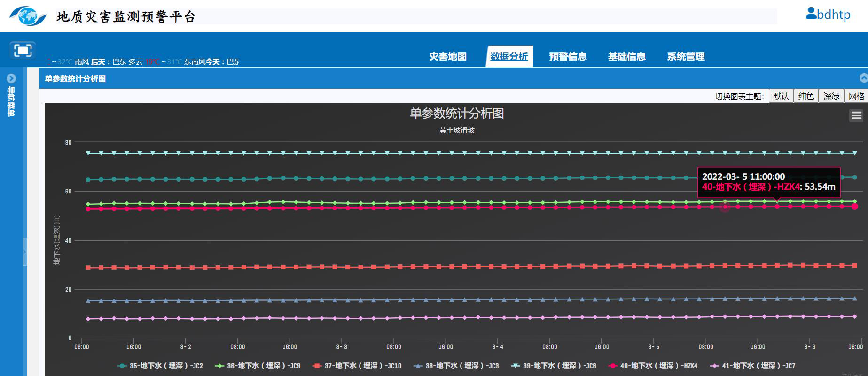Toggle the fullscreen frame icon
This screenshot has height=376, width=868.
[x=23, y=50]
